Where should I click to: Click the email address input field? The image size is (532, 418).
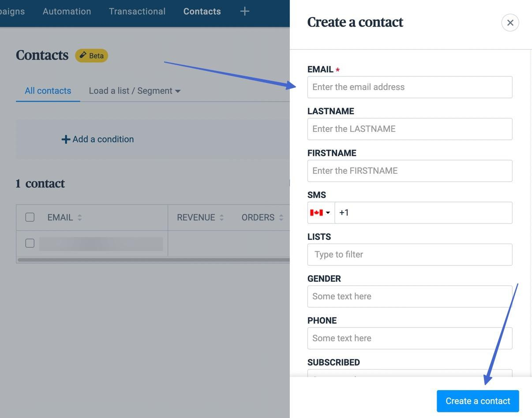coord(409,87)
